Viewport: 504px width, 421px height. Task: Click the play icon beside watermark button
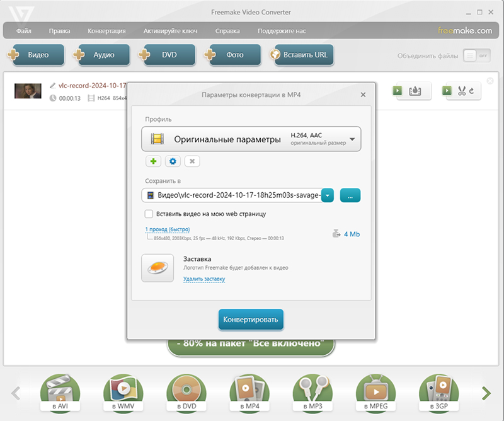click(x=398, y=91)
